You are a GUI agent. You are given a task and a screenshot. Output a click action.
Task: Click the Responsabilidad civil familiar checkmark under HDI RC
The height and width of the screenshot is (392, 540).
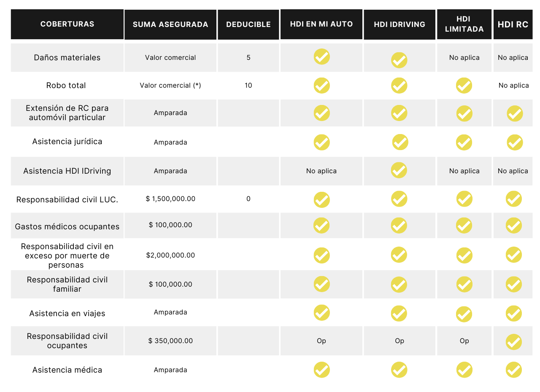click(514, 285)
